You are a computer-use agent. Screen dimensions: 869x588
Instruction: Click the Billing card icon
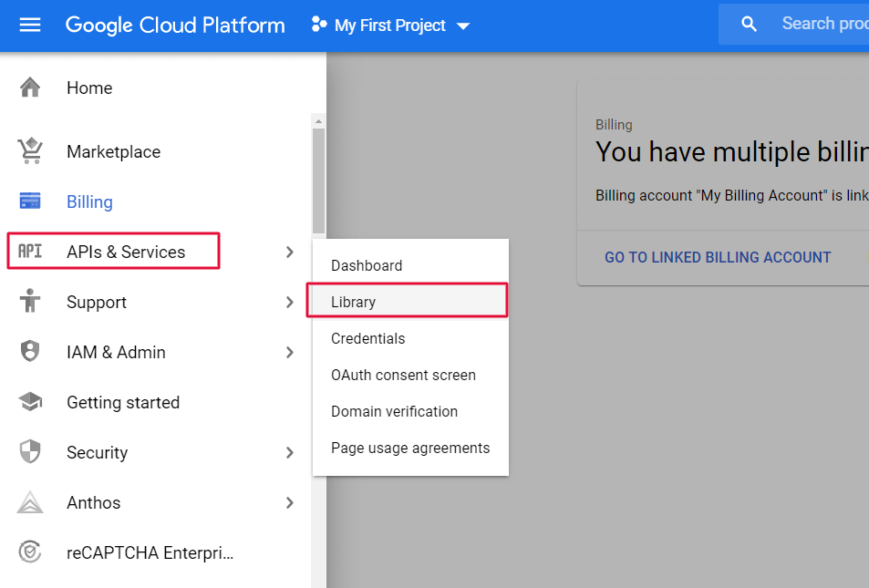[x=30, y=201]
